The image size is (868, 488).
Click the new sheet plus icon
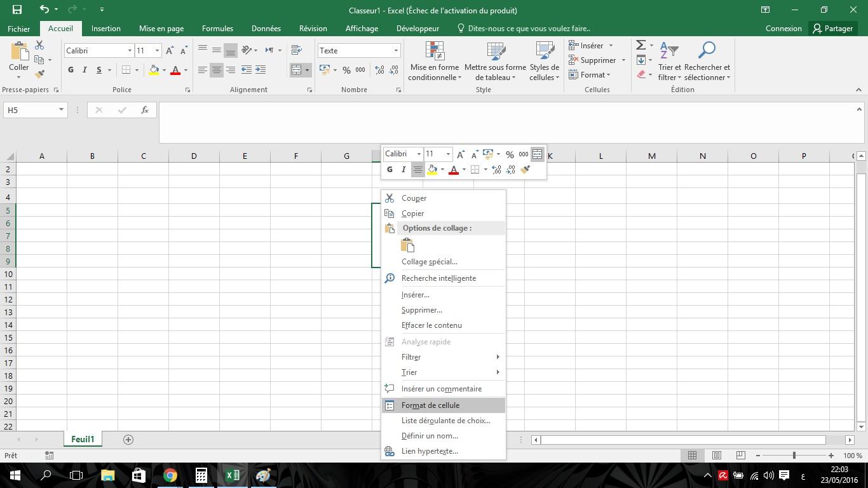(x=128, y=440)
